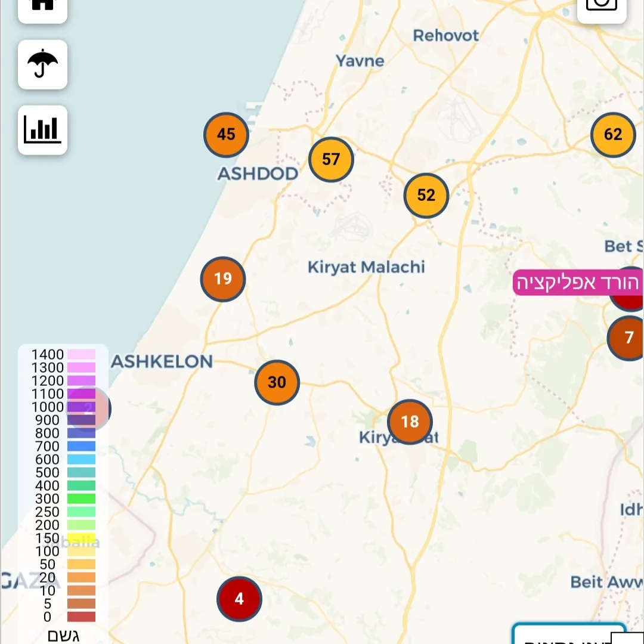Click the home icon button
This screenshot has width=644, height=644.
coord(42,6)
